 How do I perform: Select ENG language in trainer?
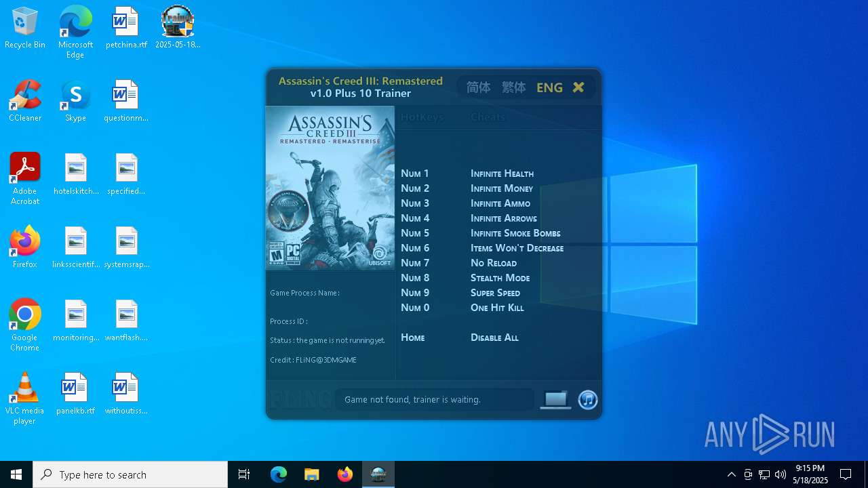pyautogui.click(x=549, y=87)
